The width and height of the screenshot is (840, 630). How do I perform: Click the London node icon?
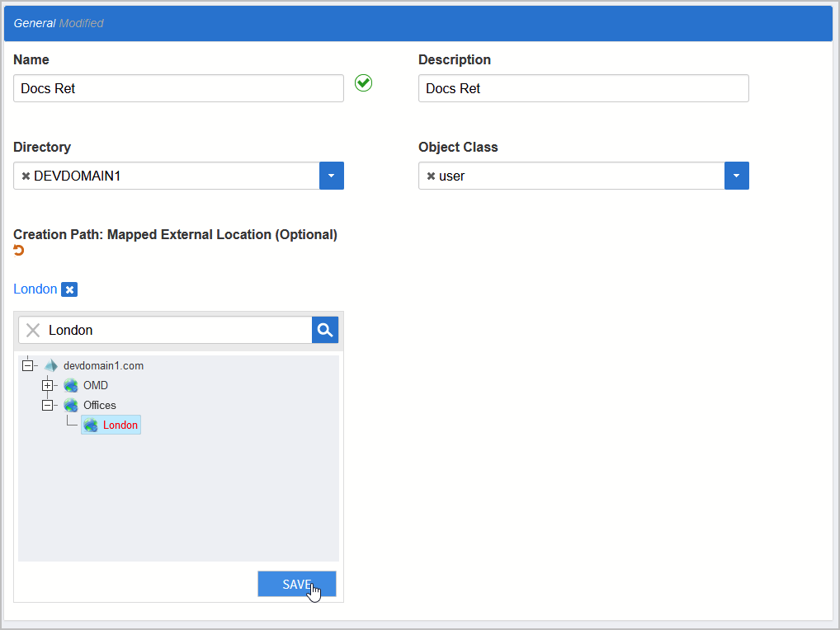click(x=91, y=425)
